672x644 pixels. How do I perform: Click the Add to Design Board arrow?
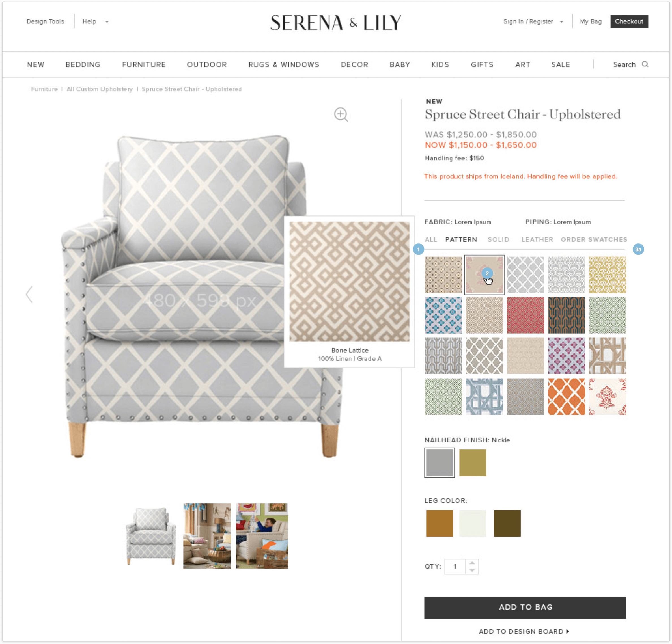[x=568, y=631]
